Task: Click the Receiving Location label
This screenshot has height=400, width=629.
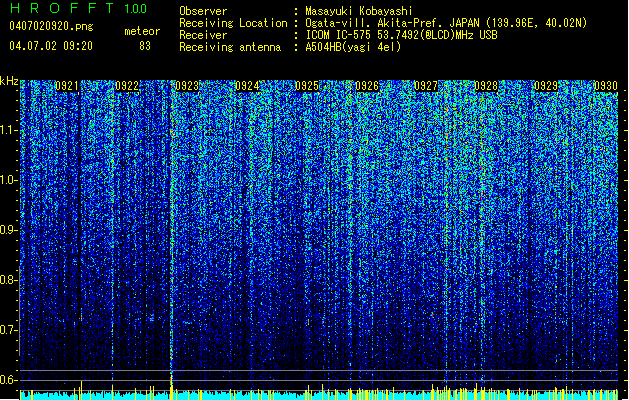Action: tap(233, 23)
